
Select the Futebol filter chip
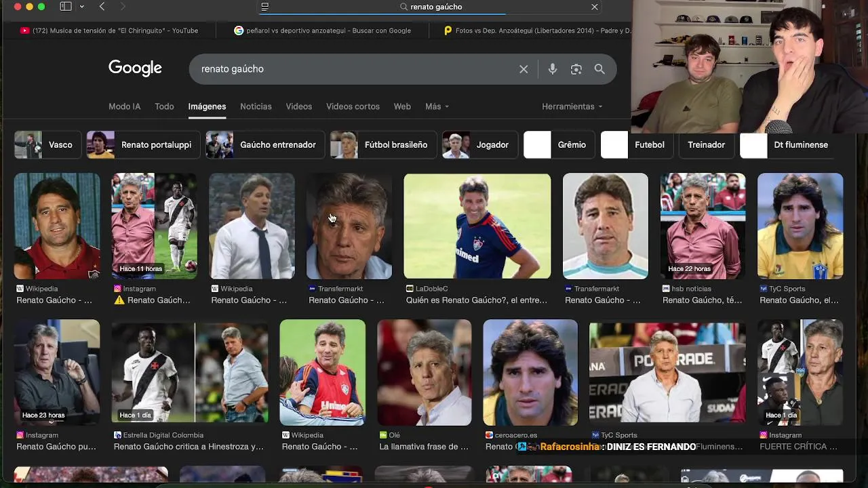(x=637, y=144)
